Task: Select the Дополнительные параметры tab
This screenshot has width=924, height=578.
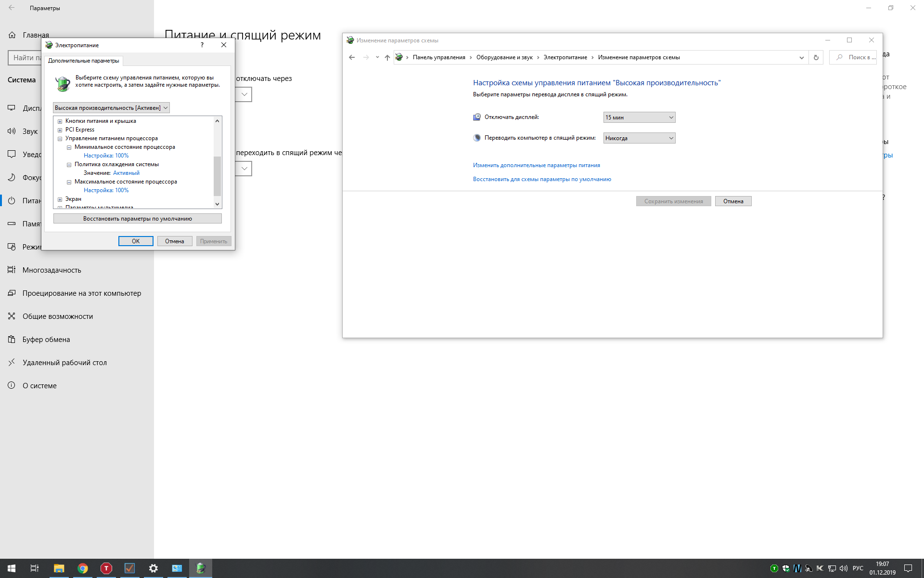Action: [x=84, y=61]
